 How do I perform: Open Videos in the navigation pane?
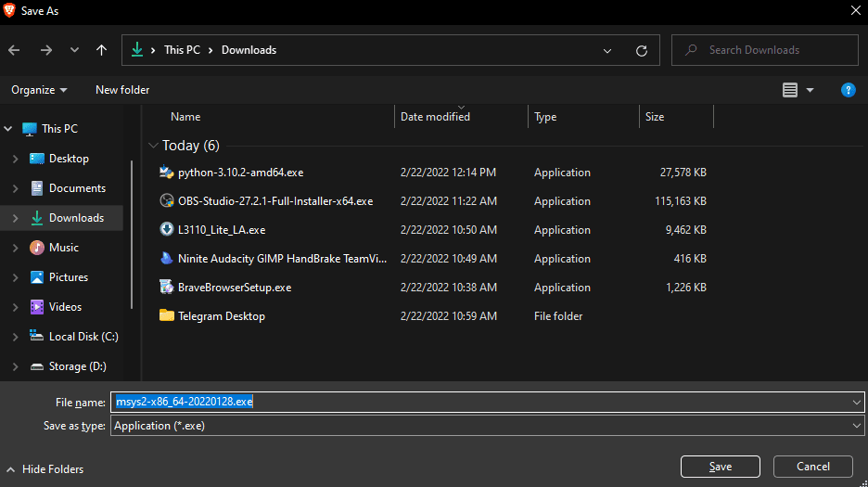point(65,307)
